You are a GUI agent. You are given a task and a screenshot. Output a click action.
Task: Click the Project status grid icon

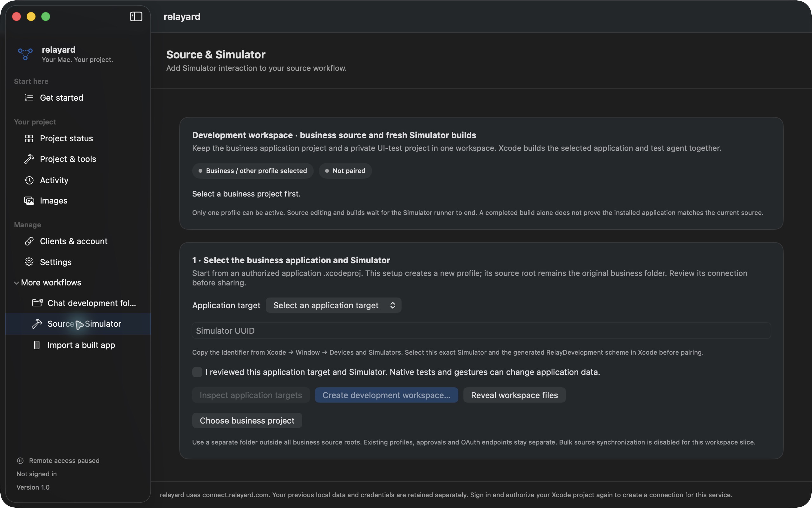tap(29, 138)
